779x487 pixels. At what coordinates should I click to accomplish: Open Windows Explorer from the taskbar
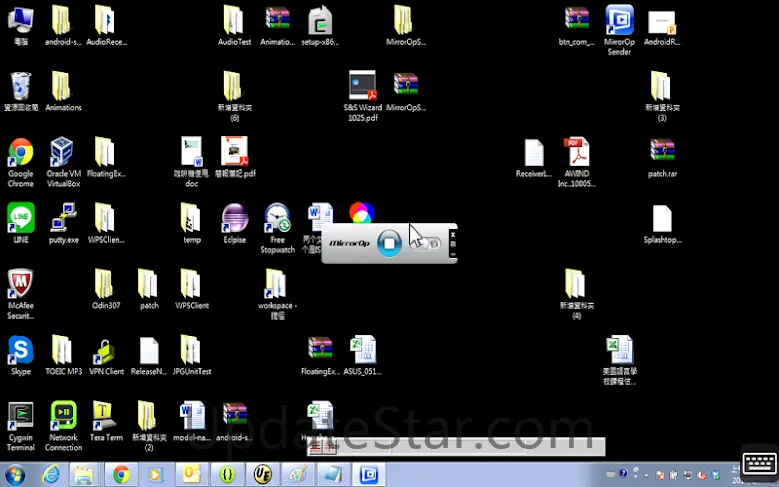(x=84, y=475)
